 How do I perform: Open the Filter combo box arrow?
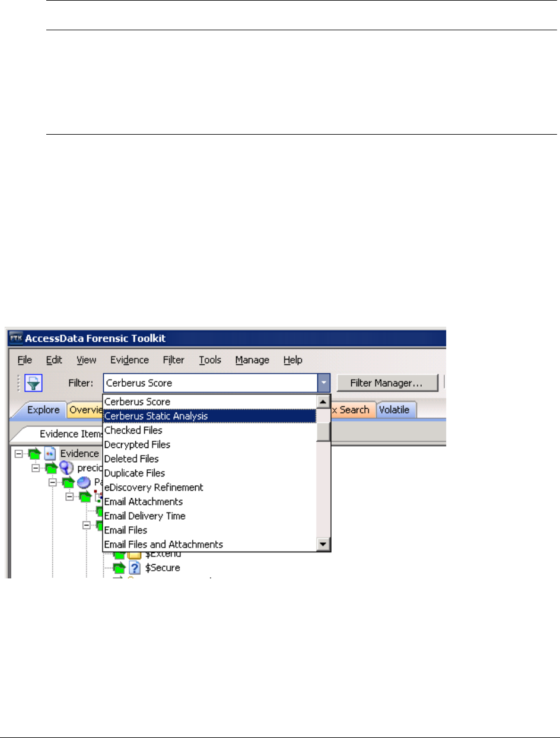pos(323,383)
